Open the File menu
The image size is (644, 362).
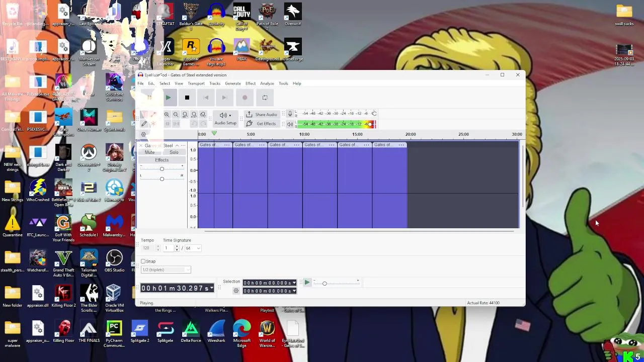point(140,83)
